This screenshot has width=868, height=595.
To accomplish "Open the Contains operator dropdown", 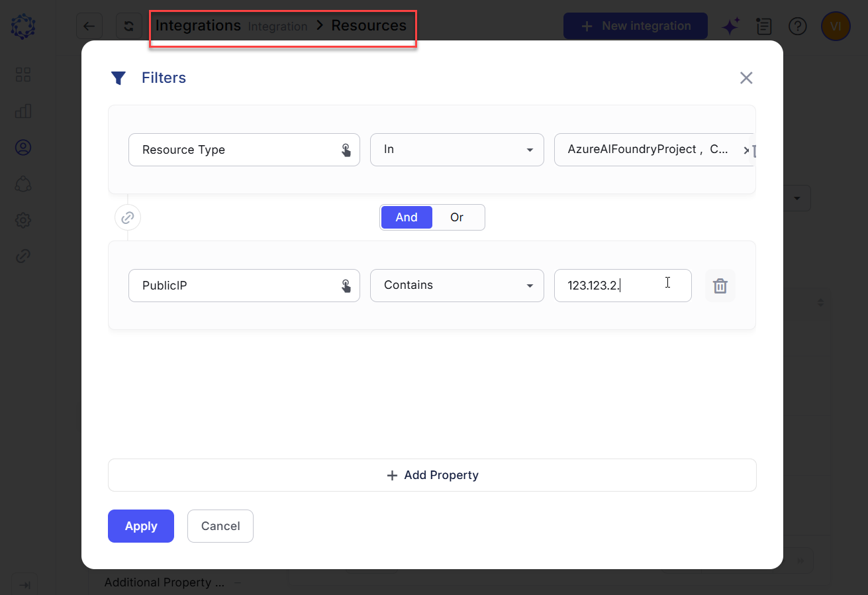I will pyautogui.click(x=457, y=285).
